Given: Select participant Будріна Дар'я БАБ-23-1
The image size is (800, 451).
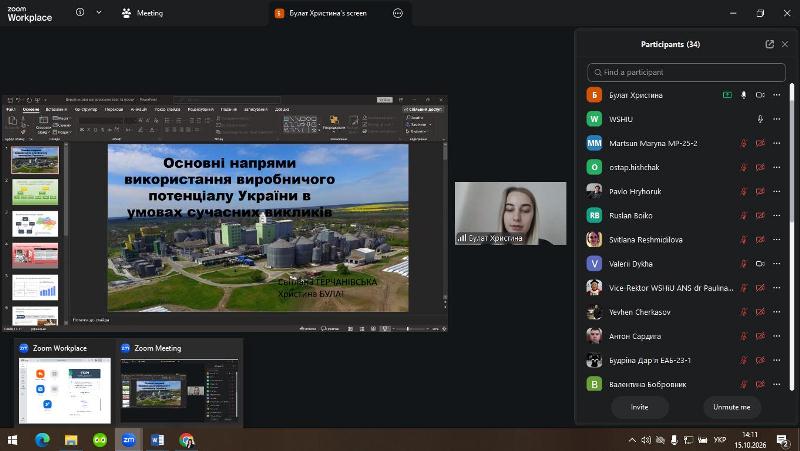Looking at the screenshot, I should pos(685,360).
